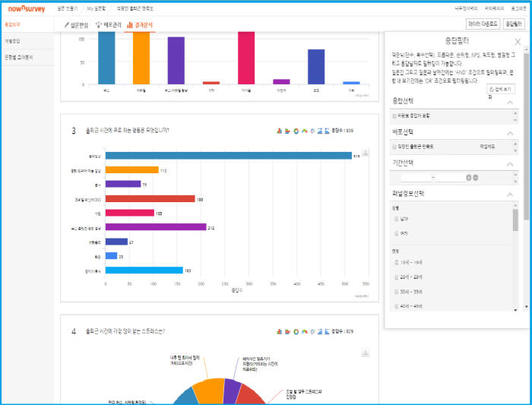Click the nownsurvey logo
The width and height of the screenshot is (532, 405).
point(27,8)
